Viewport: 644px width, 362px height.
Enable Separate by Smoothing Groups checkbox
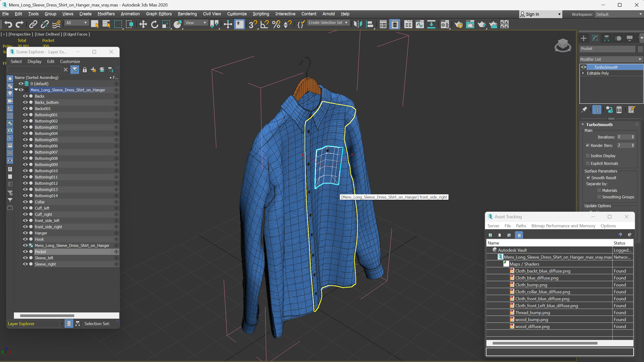point(599,197)
